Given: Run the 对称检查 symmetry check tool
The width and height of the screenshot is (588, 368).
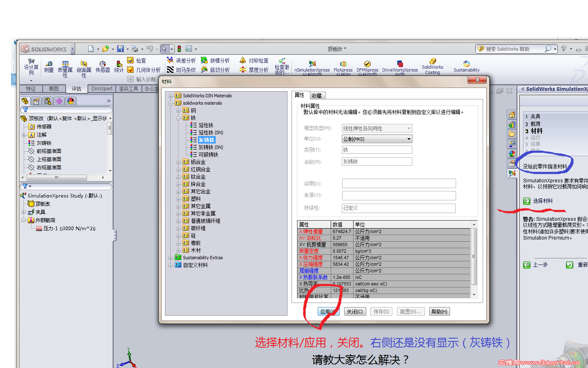Looking at the screenshot, I should (254, 60).
